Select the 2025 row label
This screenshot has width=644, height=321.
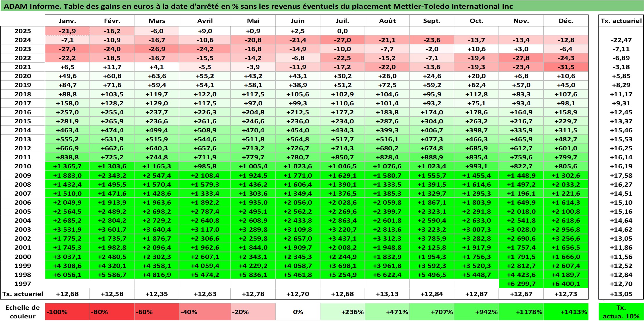[23, 31]
